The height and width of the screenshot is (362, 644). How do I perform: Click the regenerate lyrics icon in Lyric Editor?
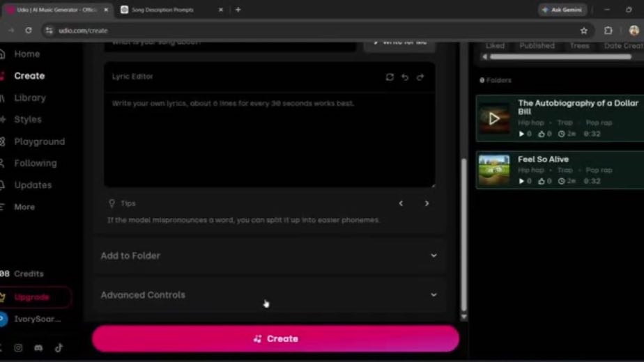click(x=390, y=77)
